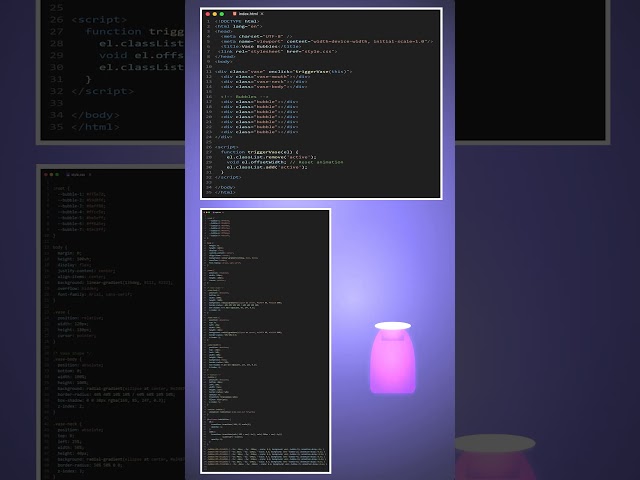Click the </body> line 34 in the front editor
This screenshot has width=640, height=480.
click(225, 187)
